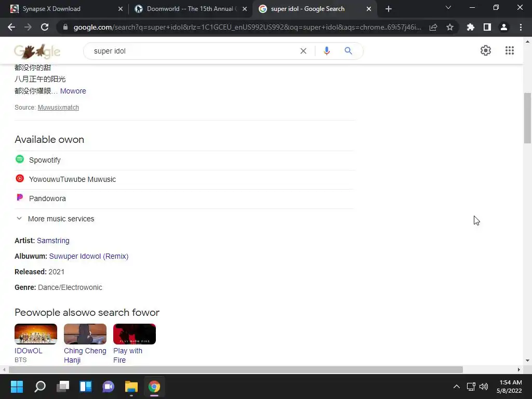The image size is (532, 399).
Task: Open the IDOwOL thumbnail image
Action: 36,334
